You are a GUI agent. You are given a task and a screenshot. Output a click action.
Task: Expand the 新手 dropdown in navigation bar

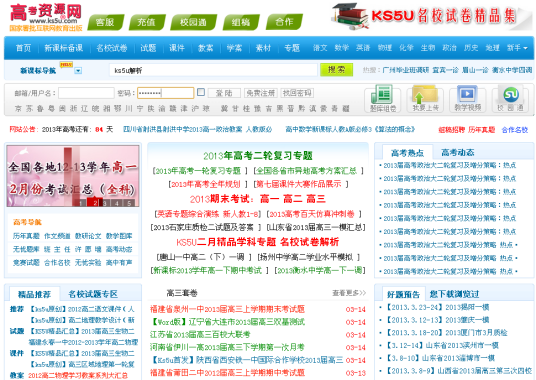517,48
